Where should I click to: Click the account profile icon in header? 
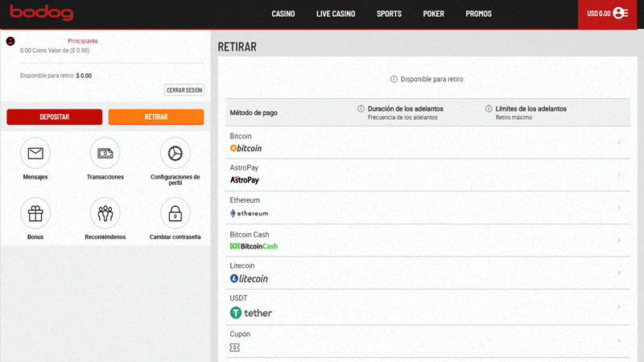[621, 14]
